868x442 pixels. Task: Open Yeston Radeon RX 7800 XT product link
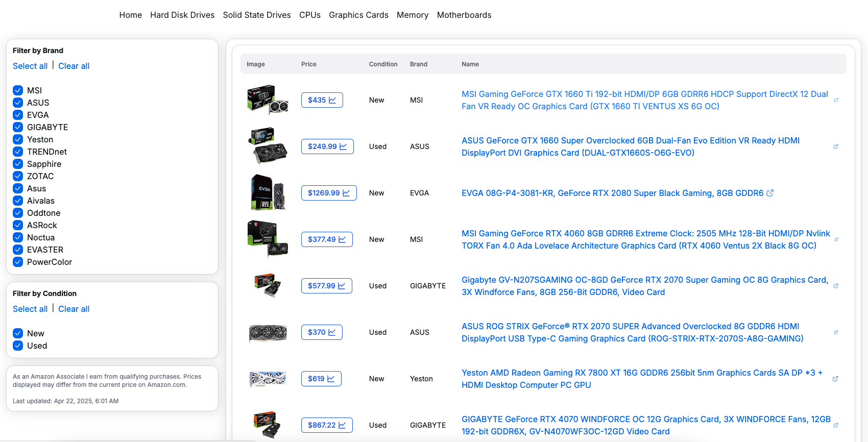[642, 379]
